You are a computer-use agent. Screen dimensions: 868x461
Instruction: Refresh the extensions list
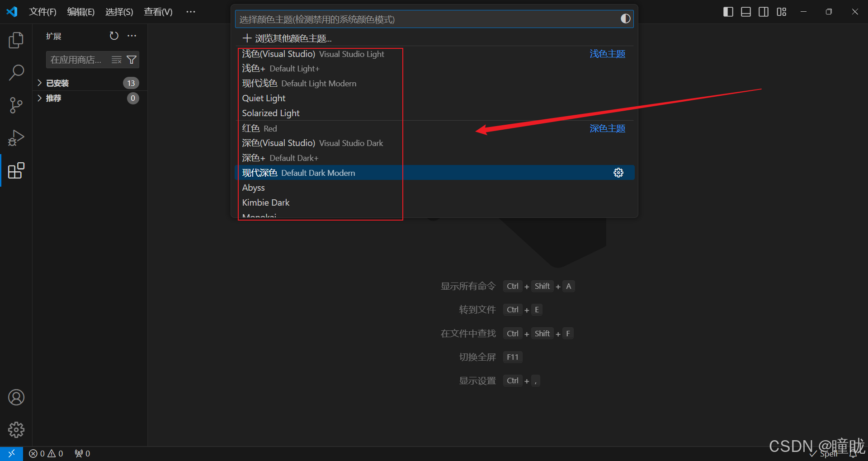[114, 36]
